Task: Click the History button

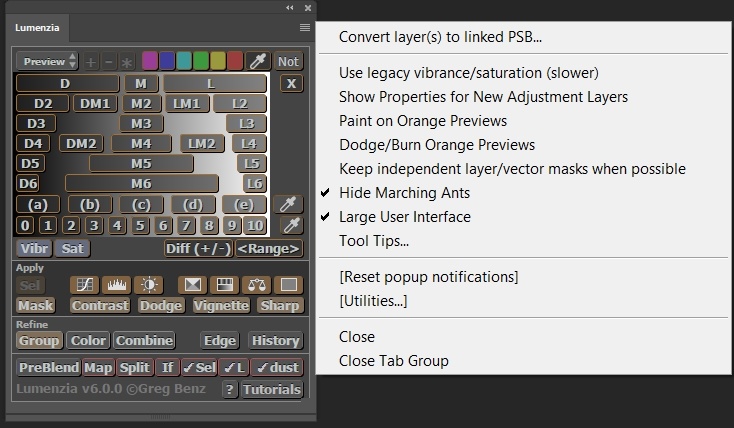Action: point(275,340)
